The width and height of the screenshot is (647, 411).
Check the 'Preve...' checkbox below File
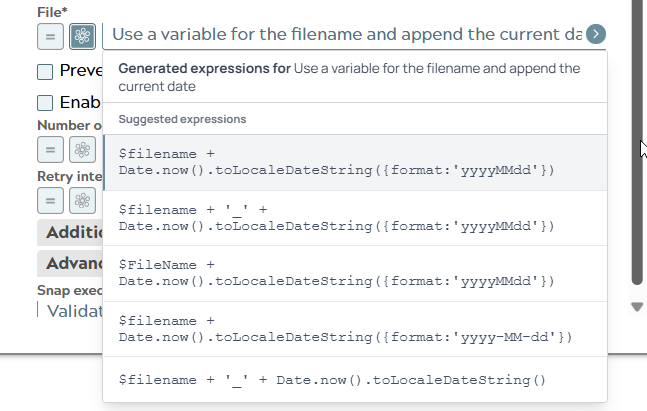tap(45, 72)
